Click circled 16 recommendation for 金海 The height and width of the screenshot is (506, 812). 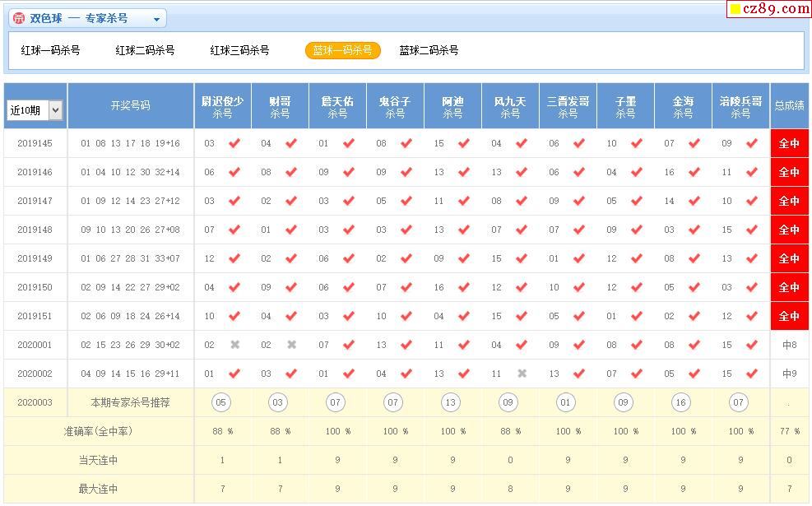click(x=680, y=402)
